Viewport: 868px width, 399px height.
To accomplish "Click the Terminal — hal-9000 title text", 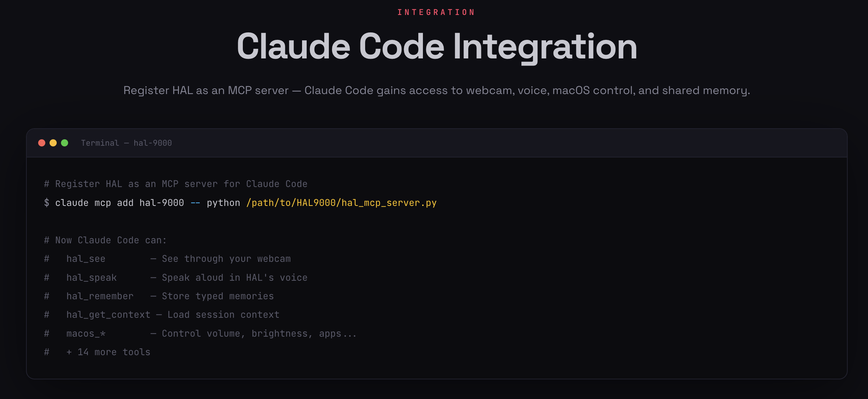I will click(x=126, y=143).
